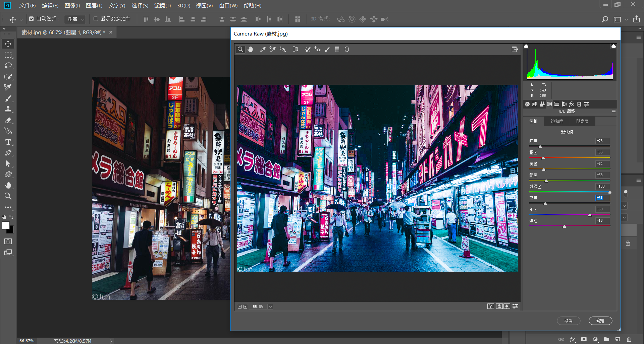Screen dimensions: 644x344
Task: Click the 默认值 link
Action: tap(567, 132)
